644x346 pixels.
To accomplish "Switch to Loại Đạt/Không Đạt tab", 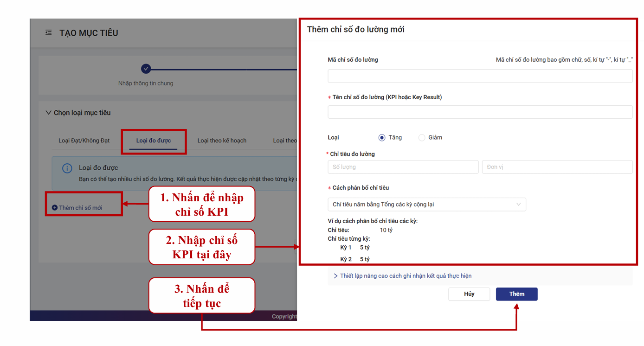I will (84, 141).
